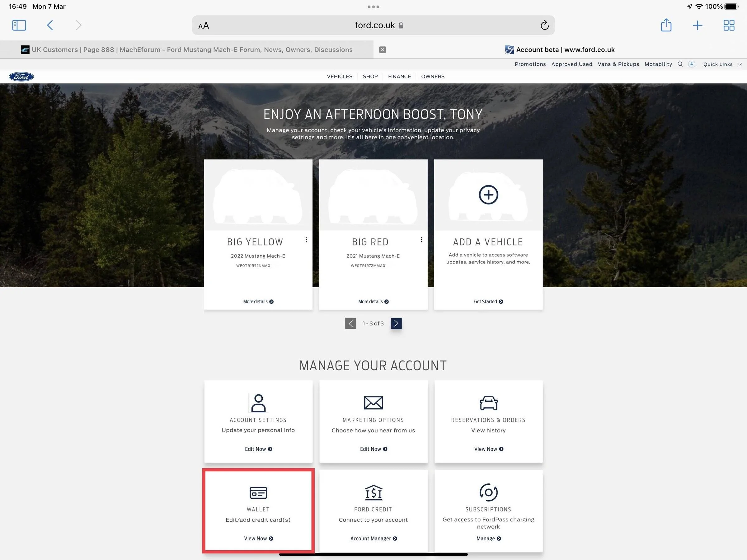Click the "MANAGE YOUR ACCOUNT" heading
This screenshot has height=560, width=747.
(373, 366)
